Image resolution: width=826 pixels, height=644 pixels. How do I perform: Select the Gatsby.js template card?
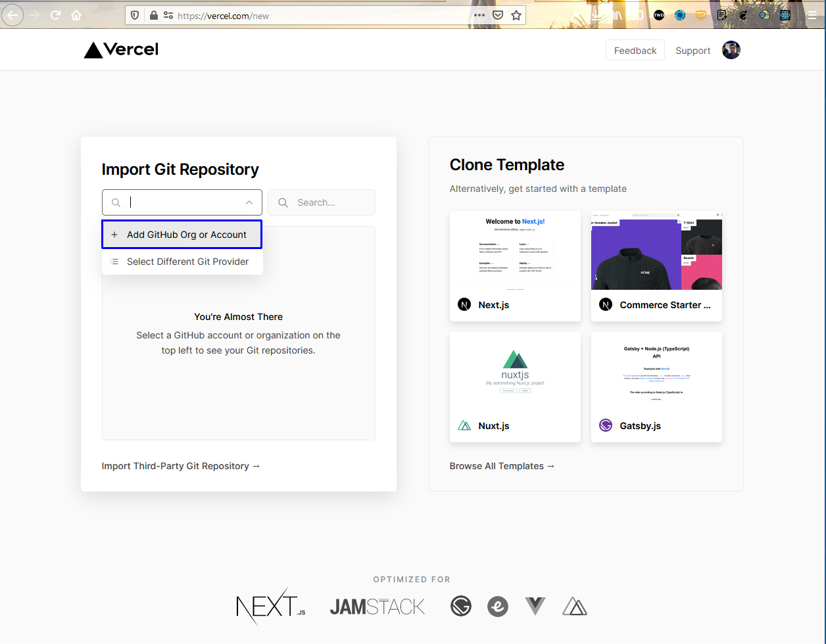point(656,387)
